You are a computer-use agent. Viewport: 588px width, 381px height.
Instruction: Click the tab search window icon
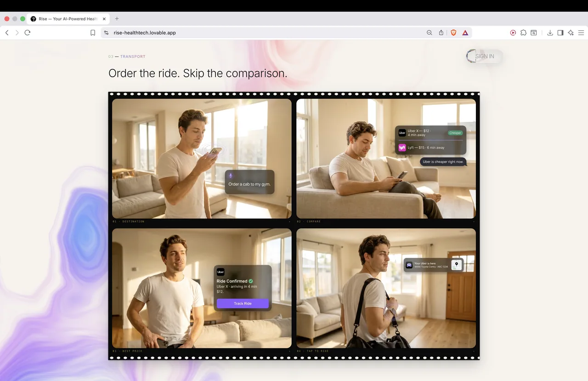[534, 33]
